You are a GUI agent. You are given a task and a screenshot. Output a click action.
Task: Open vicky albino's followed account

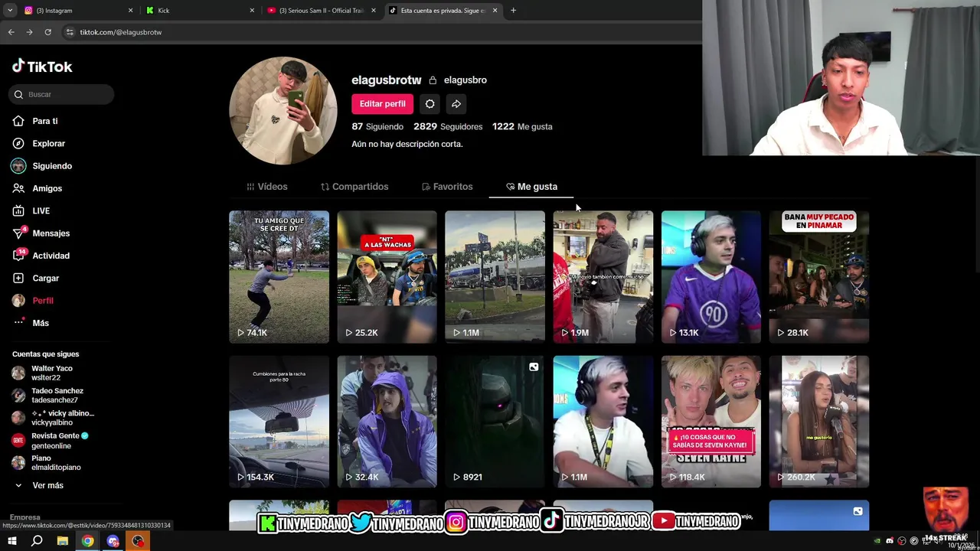(x=54, y=418)
